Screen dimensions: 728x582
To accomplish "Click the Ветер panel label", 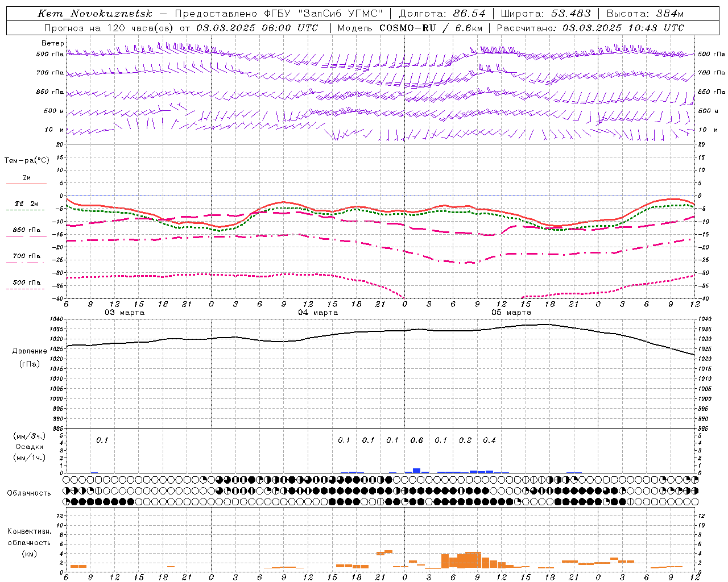I will coord(53,43).
